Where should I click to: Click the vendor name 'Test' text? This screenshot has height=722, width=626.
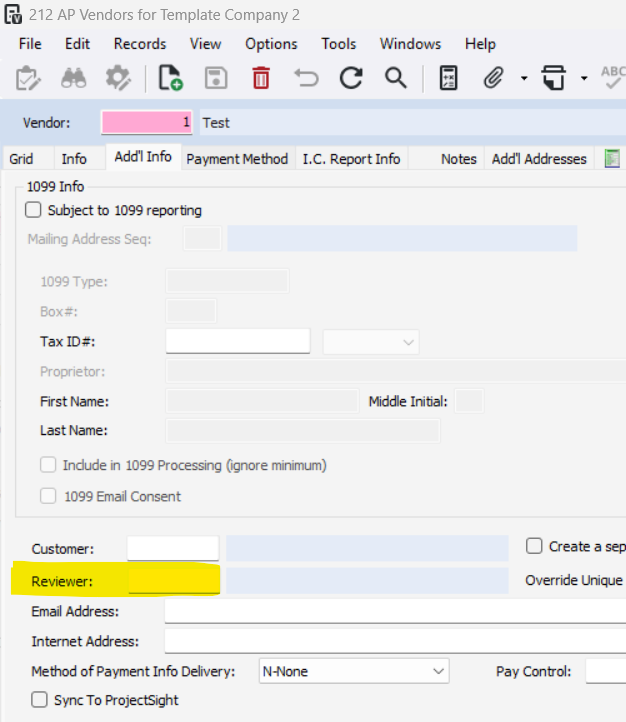tap(216, 123)
